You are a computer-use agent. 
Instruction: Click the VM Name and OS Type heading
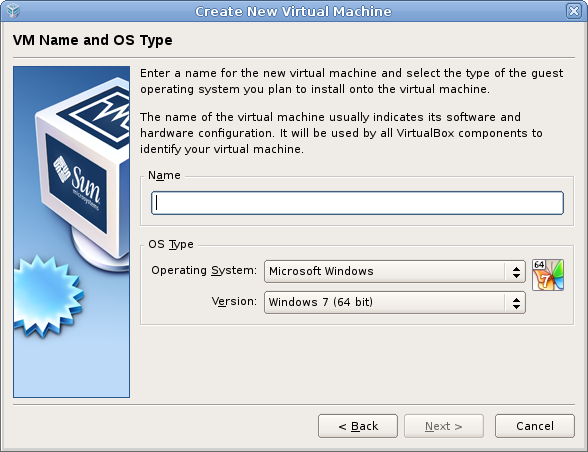(x=93, y=40)
